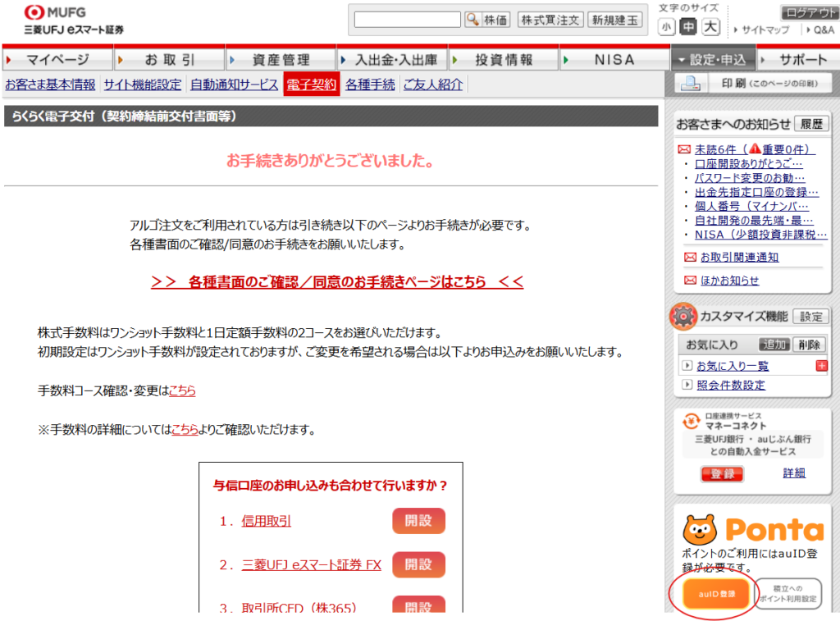The height and width of the screenshot is (621, 840).
Task: Open the 資産管理 menu
Action: pos(281,60)
